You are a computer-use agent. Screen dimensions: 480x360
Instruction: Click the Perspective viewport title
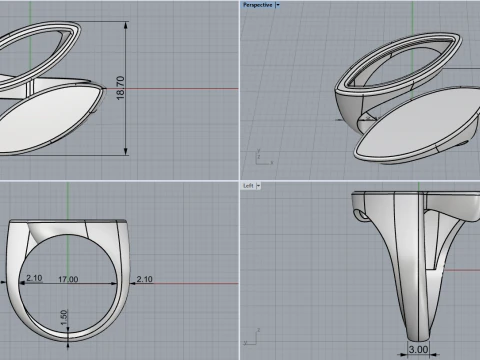tap(257, 5)
